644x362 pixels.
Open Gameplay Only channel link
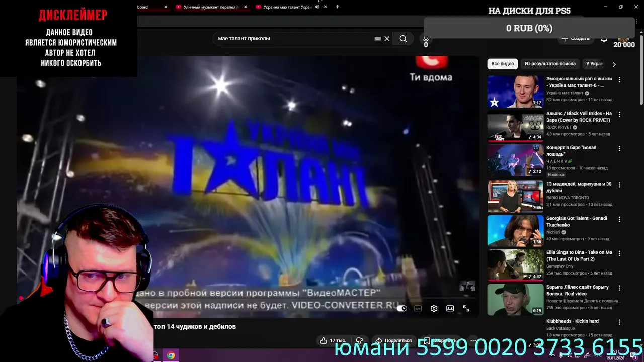pyautogui.click(x=559, y=266)
